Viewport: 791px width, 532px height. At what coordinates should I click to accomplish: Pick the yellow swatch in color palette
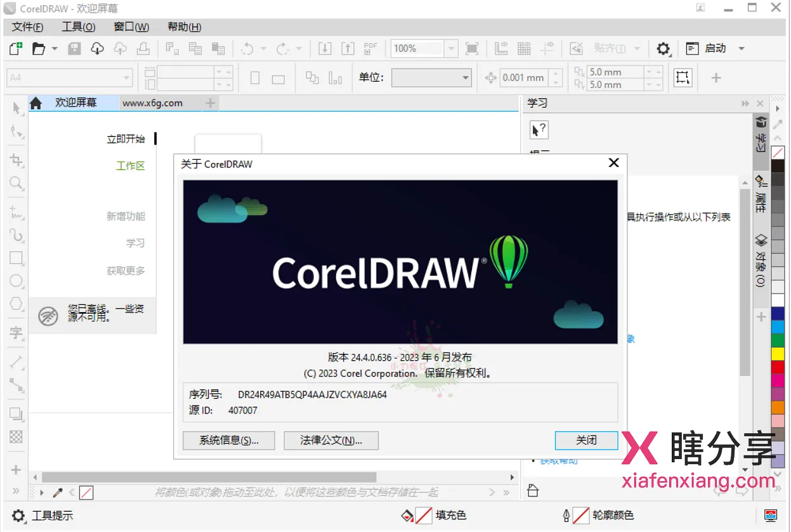(778, 354)
